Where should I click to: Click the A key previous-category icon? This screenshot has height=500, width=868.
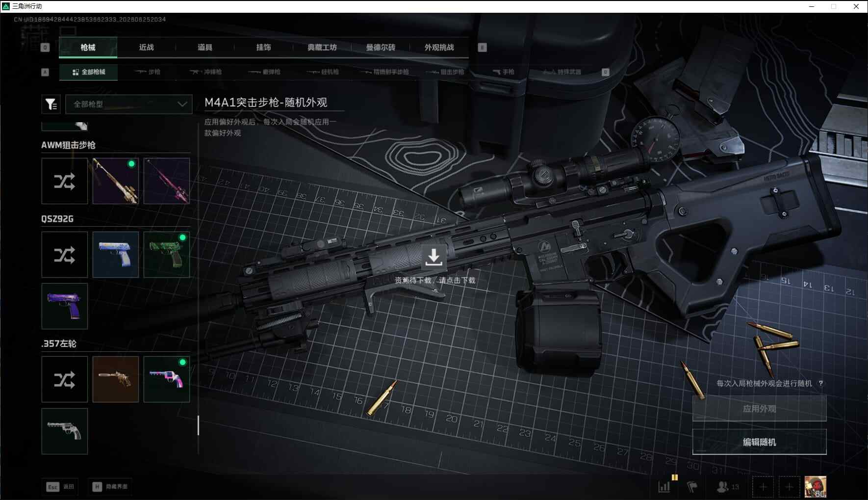pyautogui.click(x=45, y=72)
